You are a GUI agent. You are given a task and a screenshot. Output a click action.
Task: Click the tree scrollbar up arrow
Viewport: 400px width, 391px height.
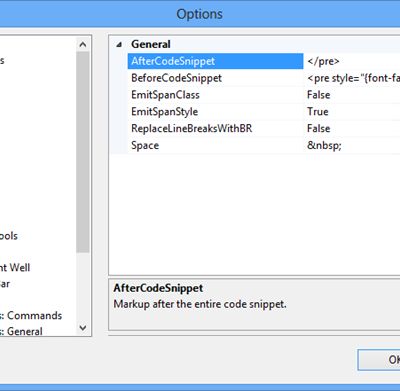(83, 44)
